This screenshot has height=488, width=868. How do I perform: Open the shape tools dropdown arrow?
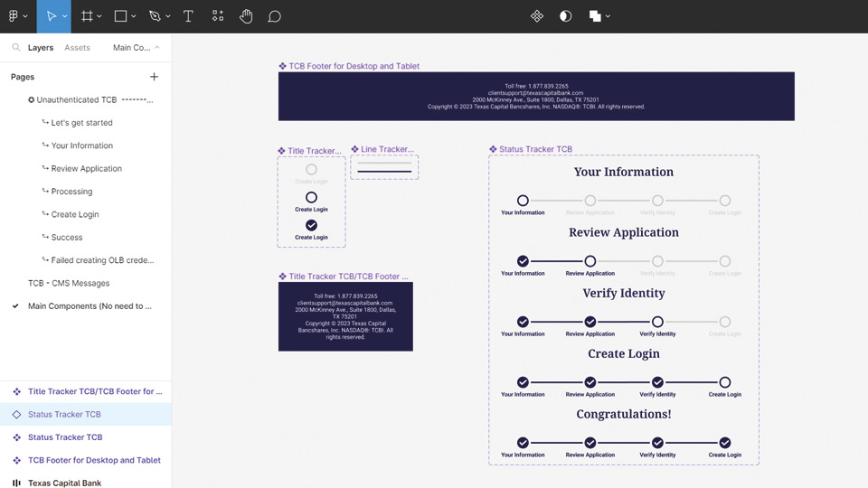[134, 16]
